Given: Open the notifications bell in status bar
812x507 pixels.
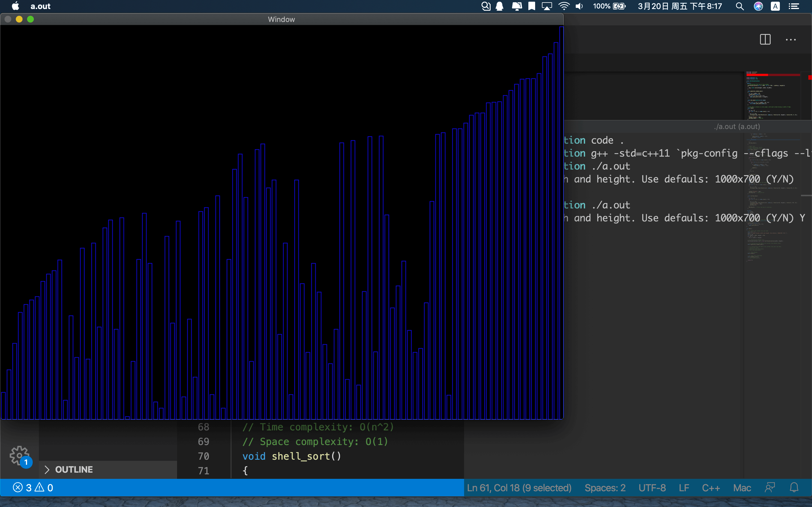Looking at the screenshot, I should pos(794,488).
